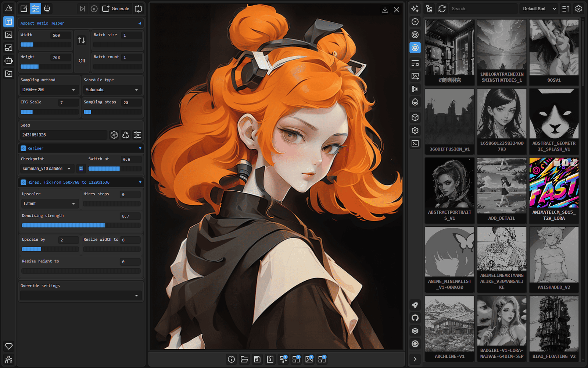The width and height of the screenshot is (588, 368).
Task: Select the ADD_DETAIL LoRA thumbnail
Action: click(x=502, y=190)
